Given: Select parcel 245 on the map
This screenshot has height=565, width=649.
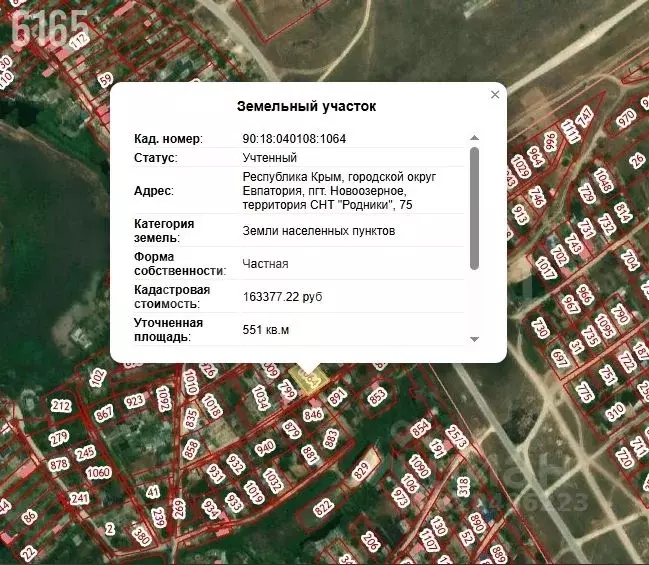Looking at the screenshot, I should click(x=85, y=452).
